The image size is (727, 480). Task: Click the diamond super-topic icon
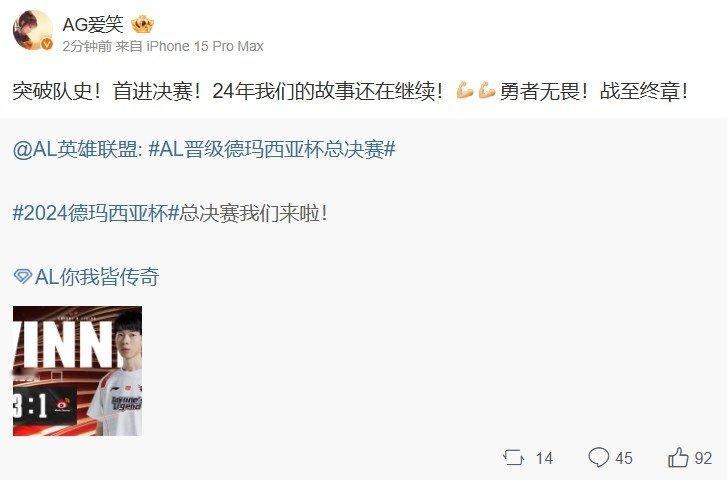pos(22,277)
